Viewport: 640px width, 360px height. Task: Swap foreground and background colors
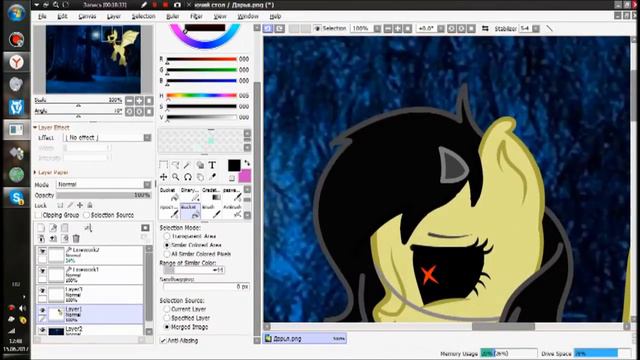247,163
